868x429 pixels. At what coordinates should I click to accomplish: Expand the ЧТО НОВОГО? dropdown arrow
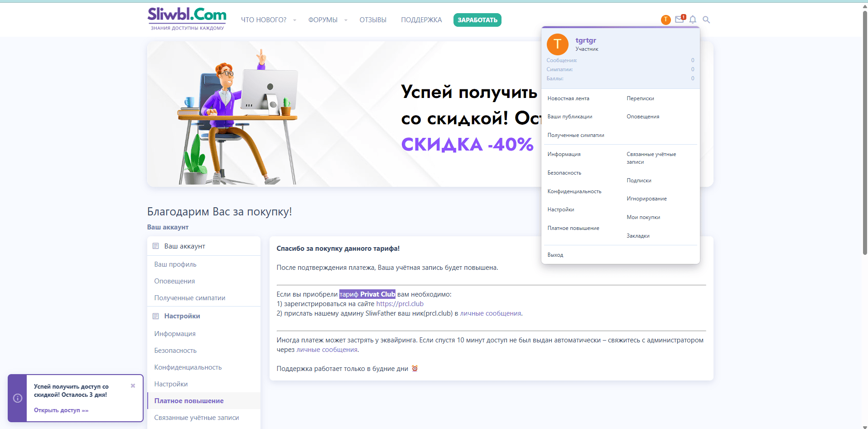[x=294, y=20]
